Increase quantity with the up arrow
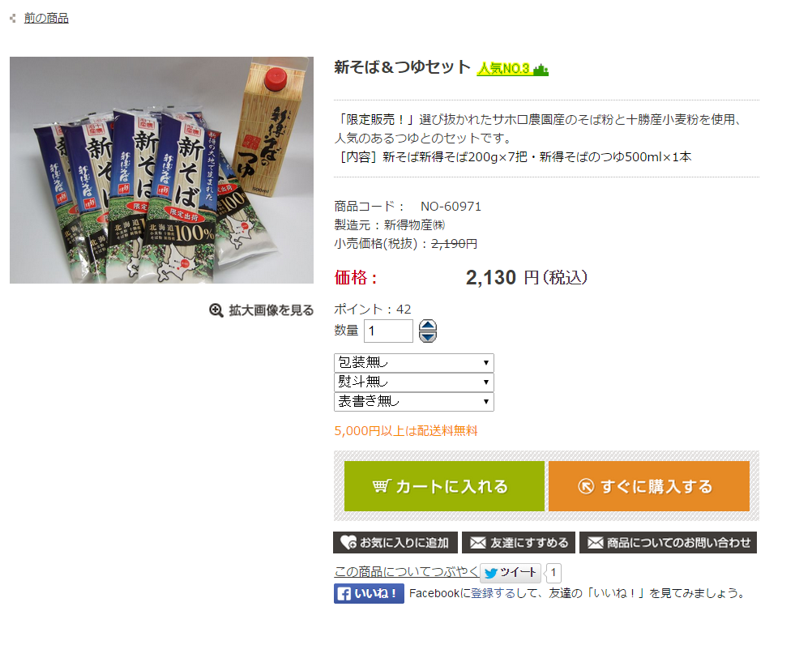Viewport: 812px width, 645px height. click(428, 326)
